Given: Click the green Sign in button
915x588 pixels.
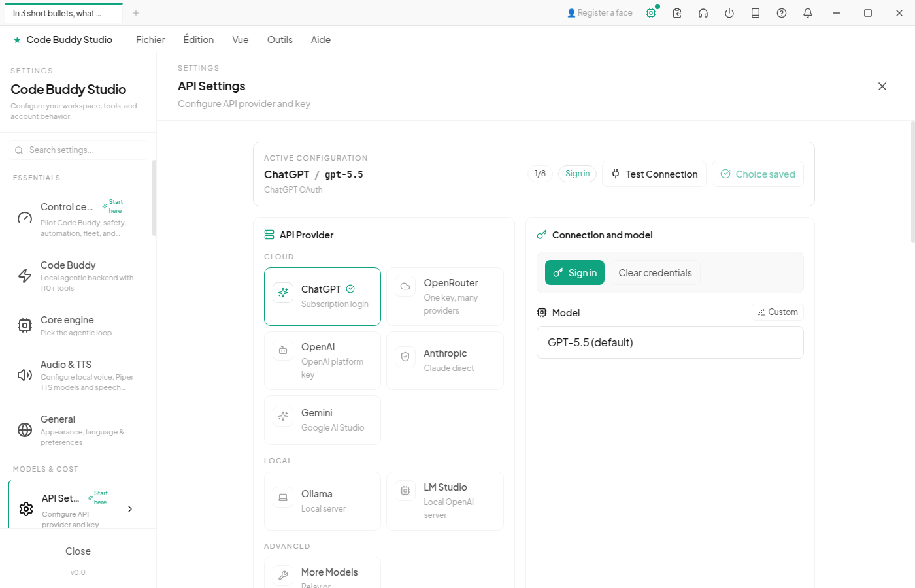Looking at the screenshot, I should coord(574,273).
